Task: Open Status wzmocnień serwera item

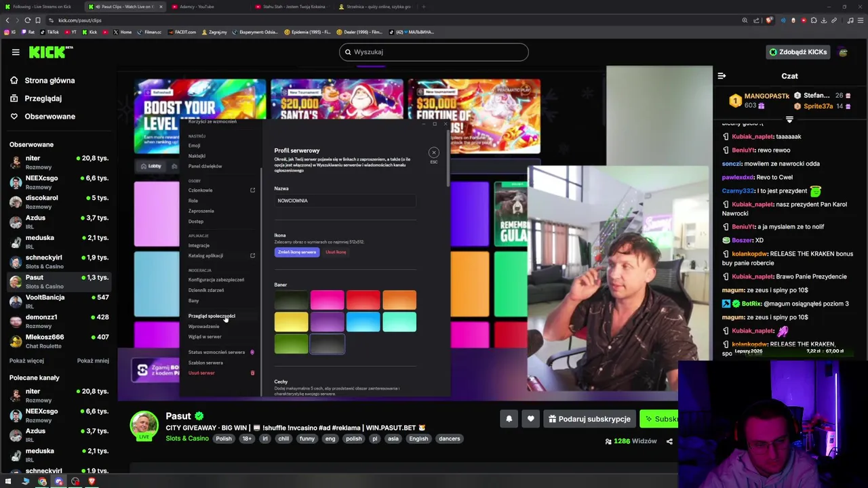Action: (x=216, y=352)
